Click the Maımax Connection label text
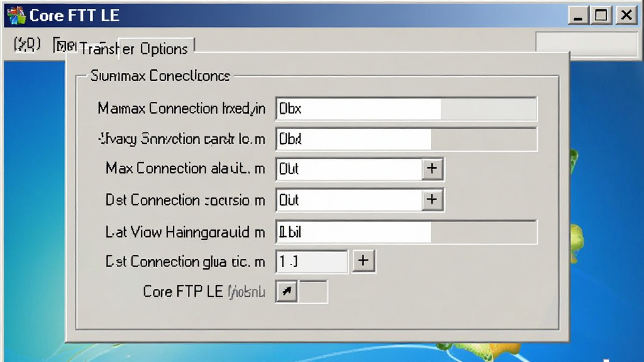The image size is (644, 362). [x=181, y=109]
